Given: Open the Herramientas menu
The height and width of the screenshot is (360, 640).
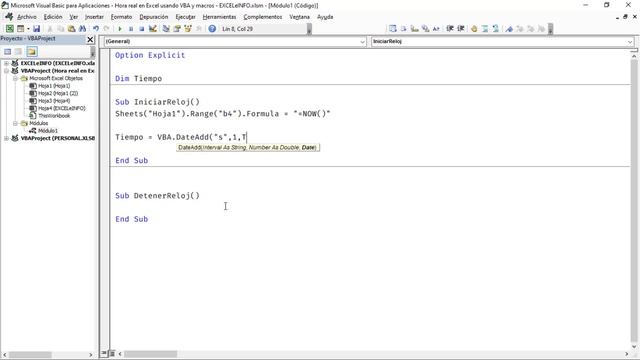Looking at the screenshot, I should [219, 17].
